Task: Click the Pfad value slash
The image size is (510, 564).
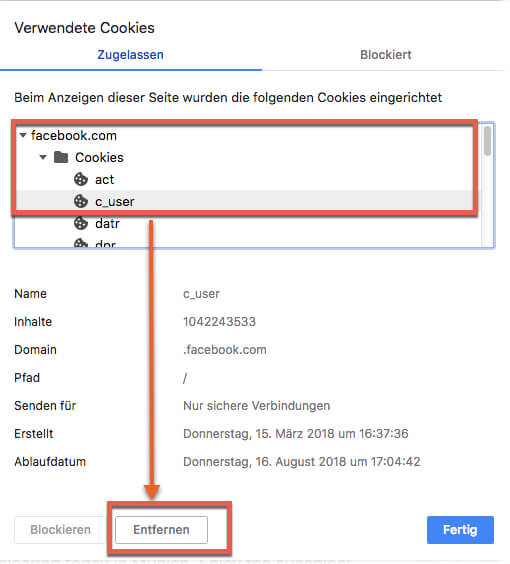Action: click(x=185, y=378)
